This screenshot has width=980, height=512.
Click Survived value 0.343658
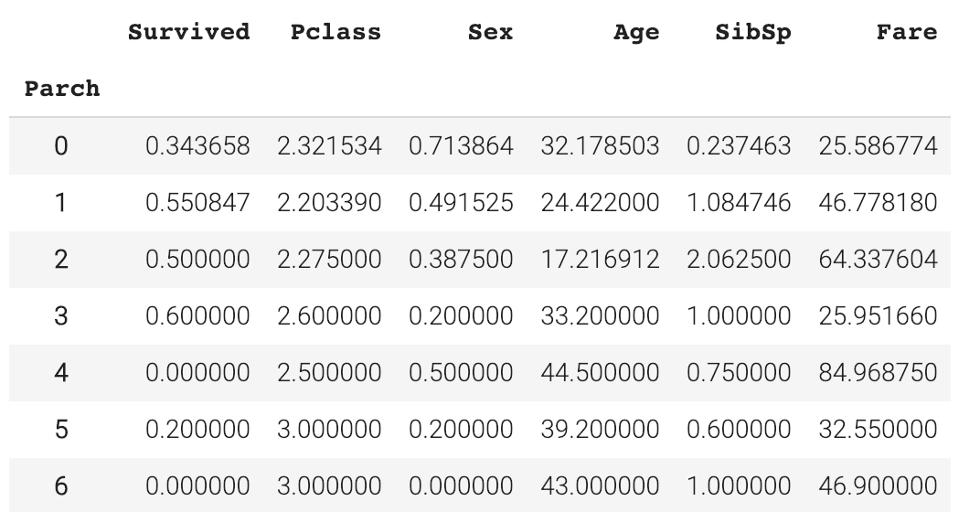click(x=197, y=146)
